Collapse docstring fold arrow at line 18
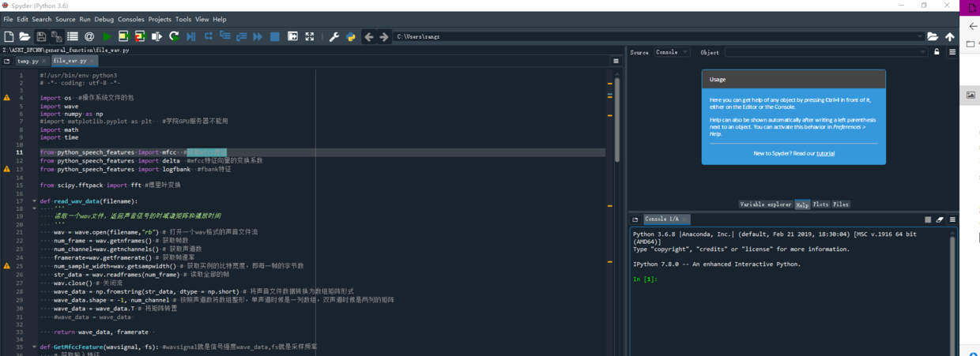The width and height of the screenshot is (980, 356). pos(34,209)
